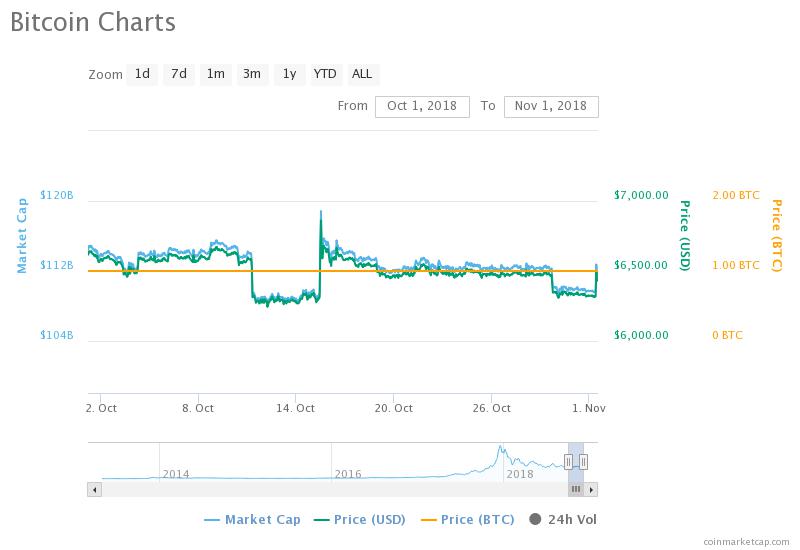
Task: Click the From date field
Action: coord(422,106)
